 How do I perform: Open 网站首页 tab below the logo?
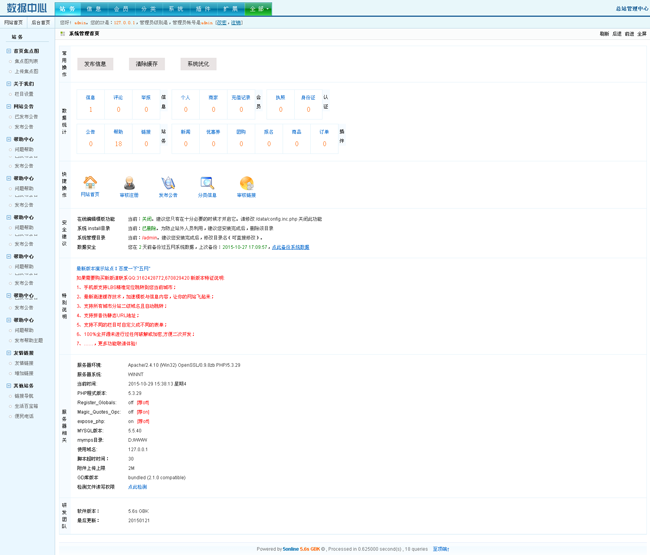click(14, 22)
